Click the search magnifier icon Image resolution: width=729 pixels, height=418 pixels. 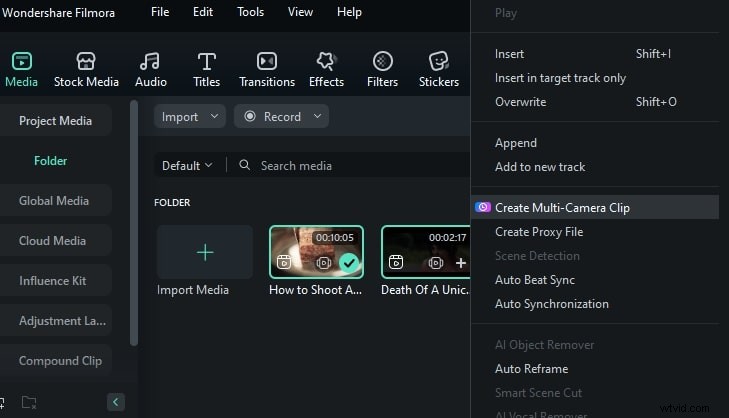245,165
